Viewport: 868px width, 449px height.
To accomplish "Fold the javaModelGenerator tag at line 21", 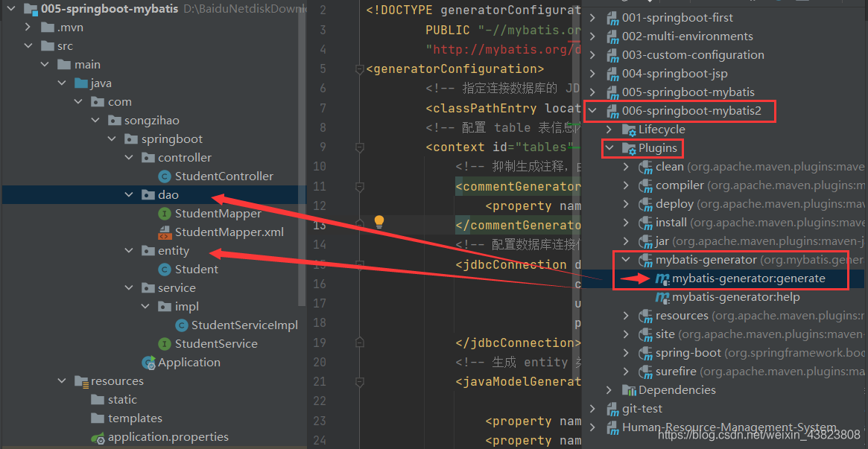I will pyautogui.click(x=359, y=381).
